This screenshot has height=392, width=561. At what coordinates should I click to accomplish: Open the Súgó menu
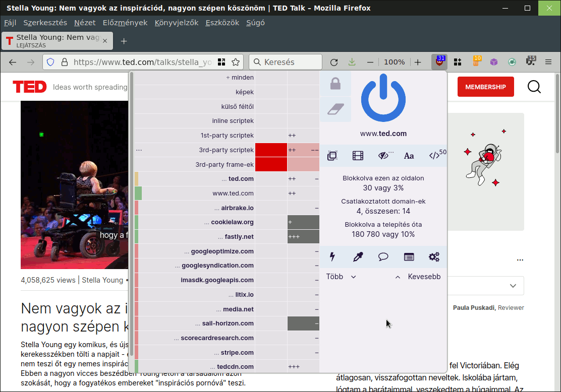pyautogui.click(x=255, y=23)
